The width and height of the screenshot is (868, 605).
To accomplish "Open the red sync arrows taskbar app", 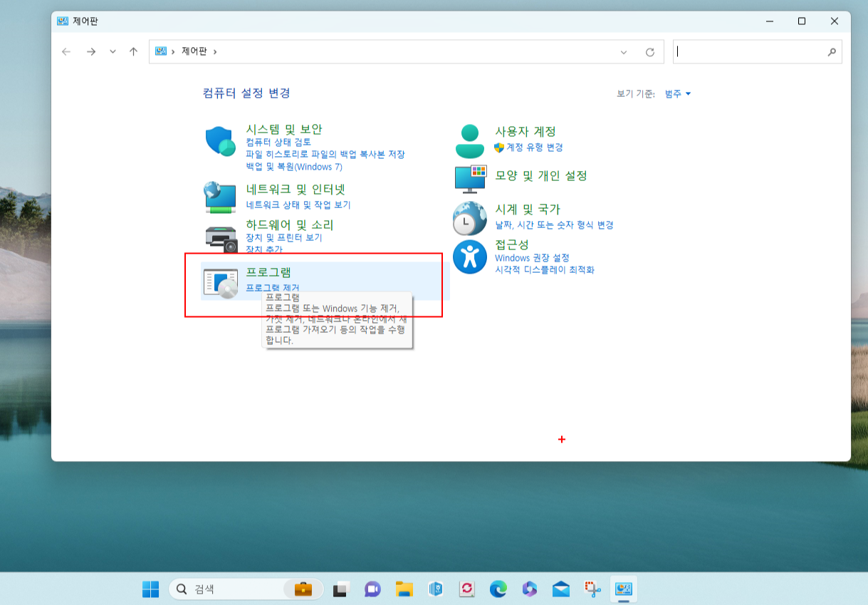I will click(x=467, y=589).
